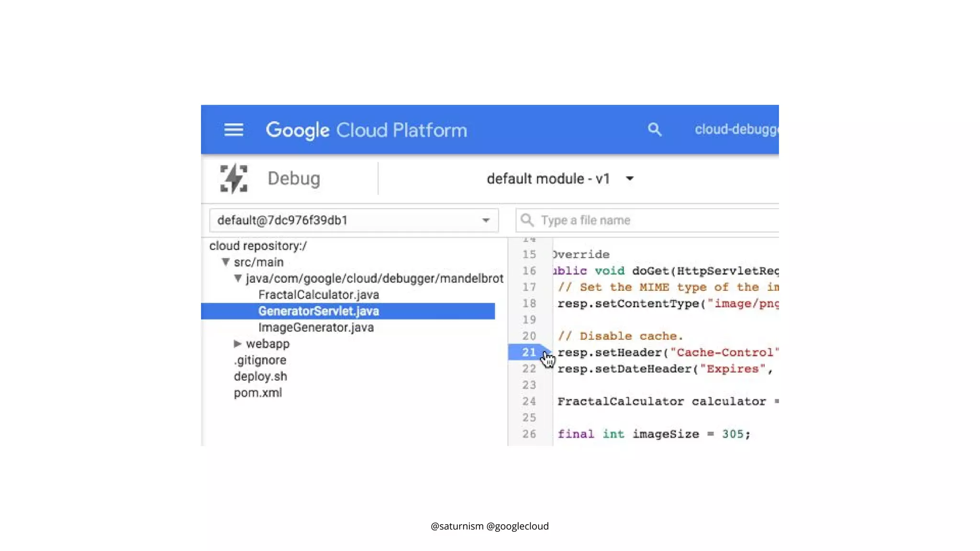Viewport: 980px width, 551px height.
Task: Click the resp.setHeader "Cache-Control" line
Action: tap(668, 353)
